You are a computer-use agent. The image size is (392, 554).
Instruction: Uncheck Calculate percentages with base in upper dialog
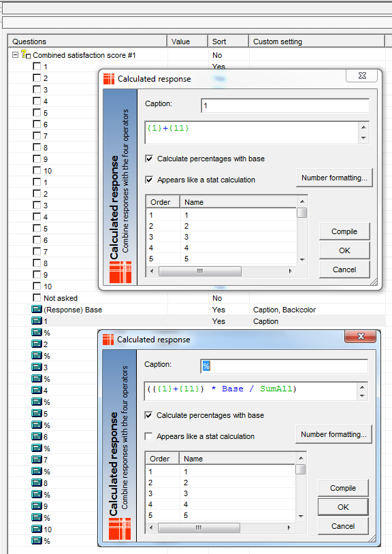point(150,159)
